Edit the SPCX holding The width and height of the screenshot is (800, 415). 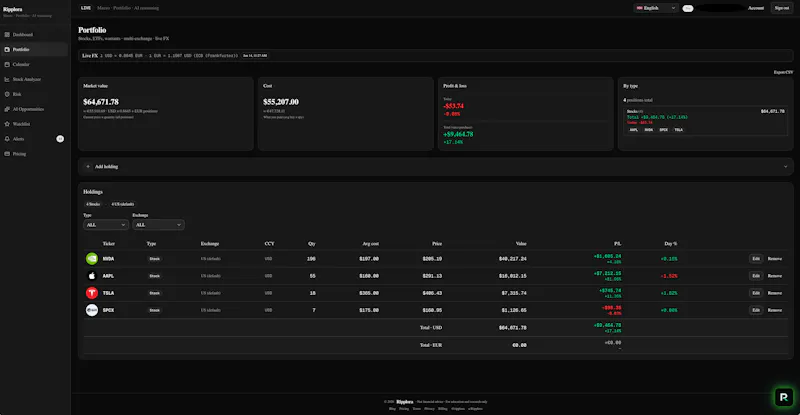coord(756,310)
